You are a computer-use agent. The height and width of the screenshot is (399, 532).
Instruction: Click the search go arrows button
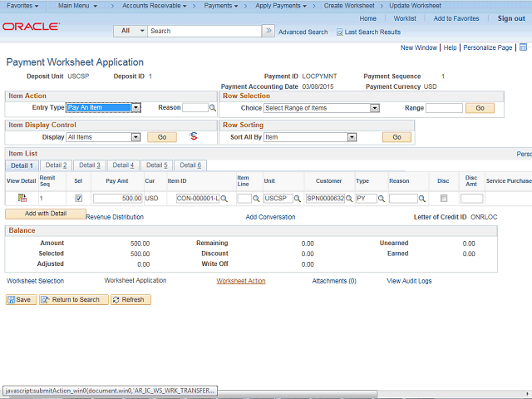[268, 31]
